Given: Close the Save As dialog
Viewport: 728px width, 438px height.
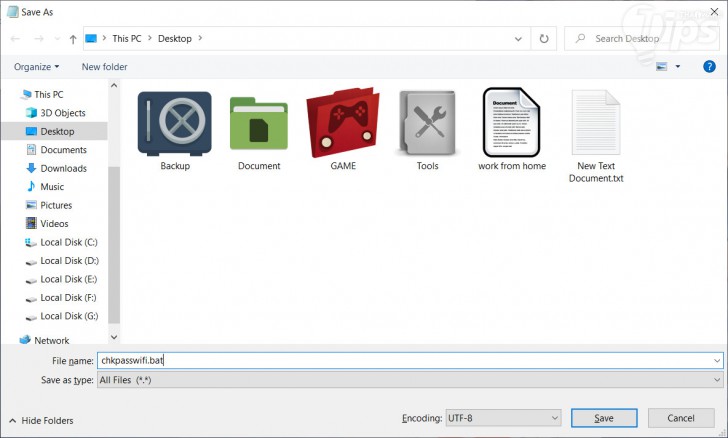Looking at the screenshot, I should 714,12.
